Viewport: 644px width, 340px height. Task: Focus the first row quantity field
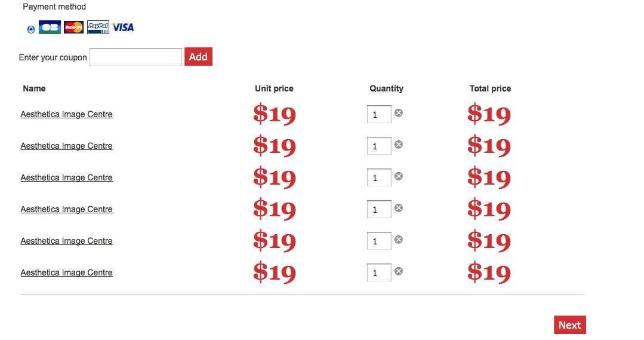click(x=379, y=114)
